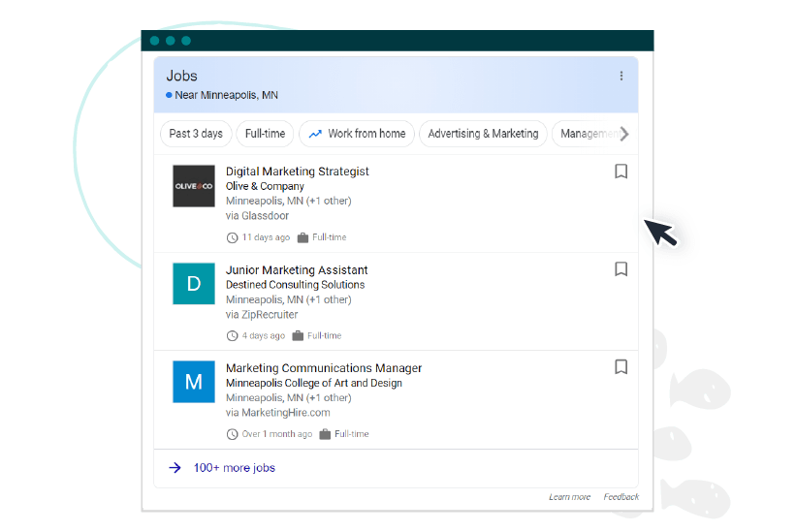Click the second green dot in the window title bar
This screenshot has width=796, height=532.
click(171, 41)
